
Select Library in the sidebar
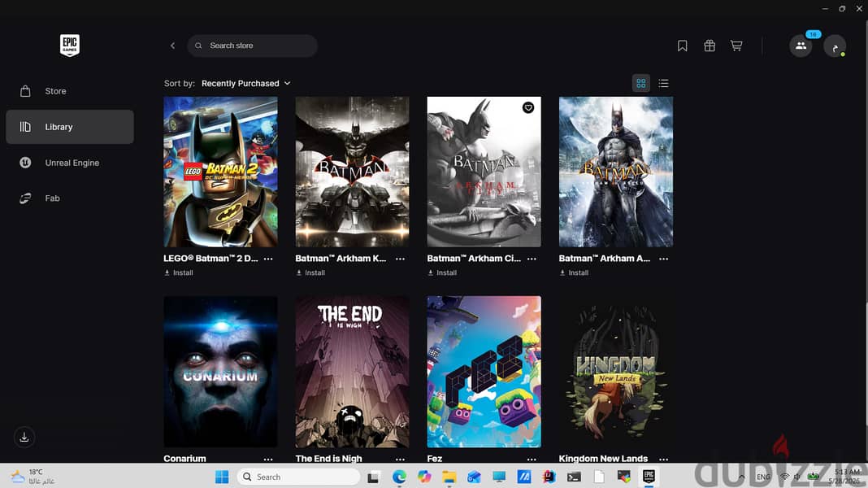point(70,127)
